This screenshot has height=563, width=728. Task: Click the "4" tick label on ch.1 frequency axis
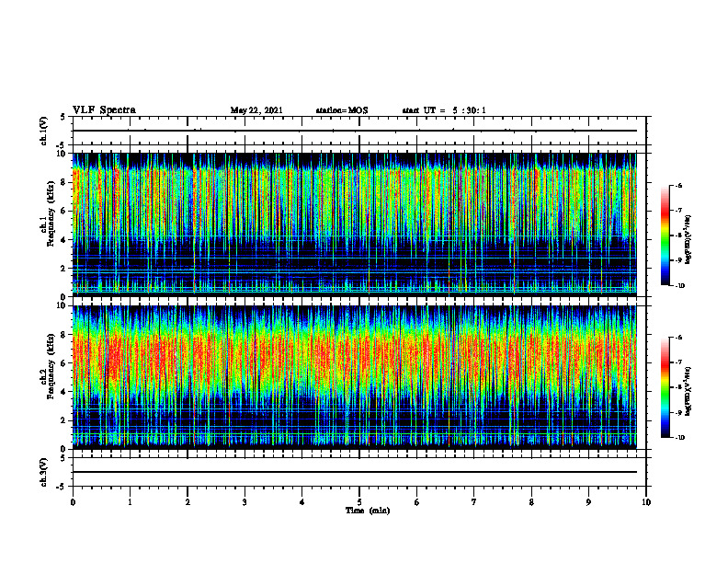coord(63,240)
